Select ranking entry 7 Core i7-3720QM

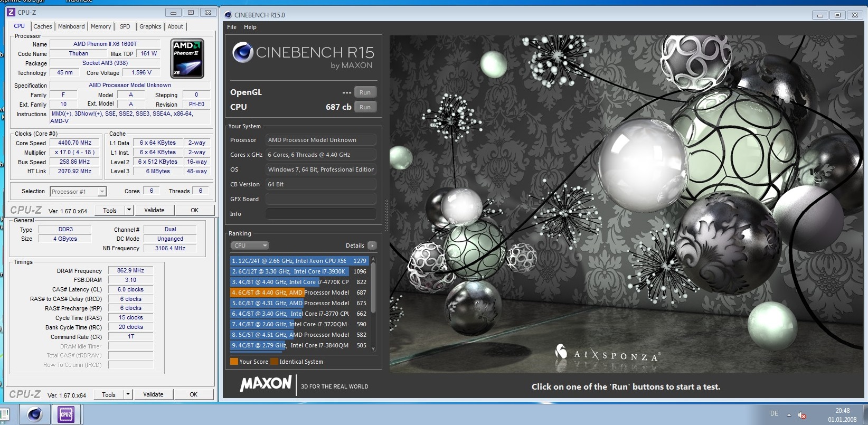pyautogui.click(x=299, y=324)
